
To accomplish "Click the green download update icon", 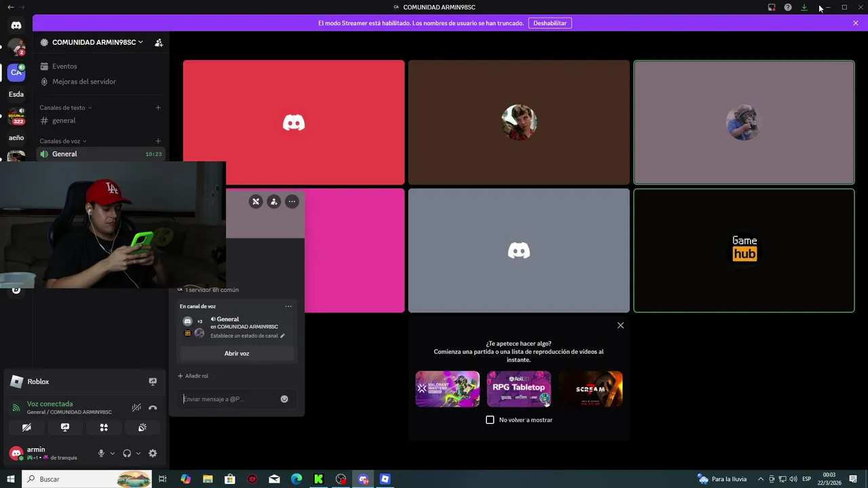I will pos(804,7).
